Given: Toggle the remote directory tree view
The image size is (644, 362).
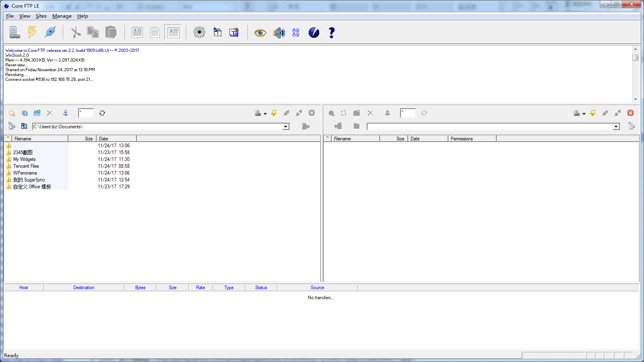Looking at the screenshot, I should click(632, 126).
